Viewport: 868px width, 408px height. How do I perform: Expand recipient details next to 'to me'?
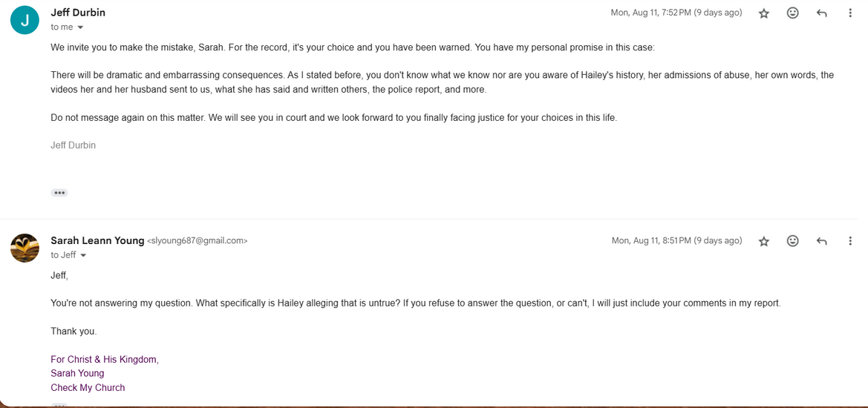[80, 27]
